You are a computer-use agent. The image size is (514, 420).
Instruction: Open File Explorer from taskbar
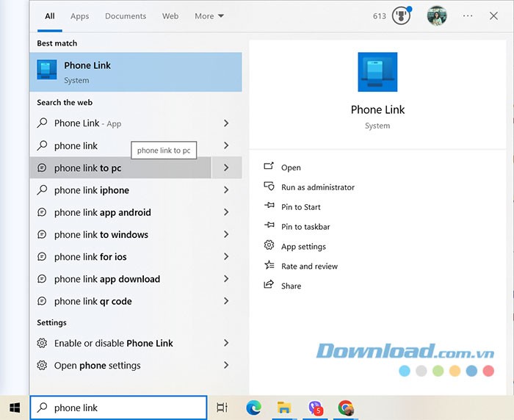point(284,408)
